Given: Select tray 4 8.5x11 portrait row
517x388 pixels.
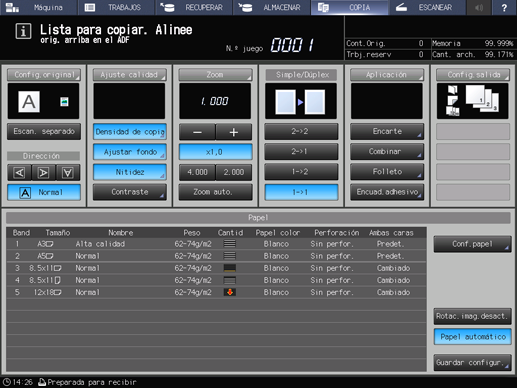Looking at the screenshot, I should 216,280.
